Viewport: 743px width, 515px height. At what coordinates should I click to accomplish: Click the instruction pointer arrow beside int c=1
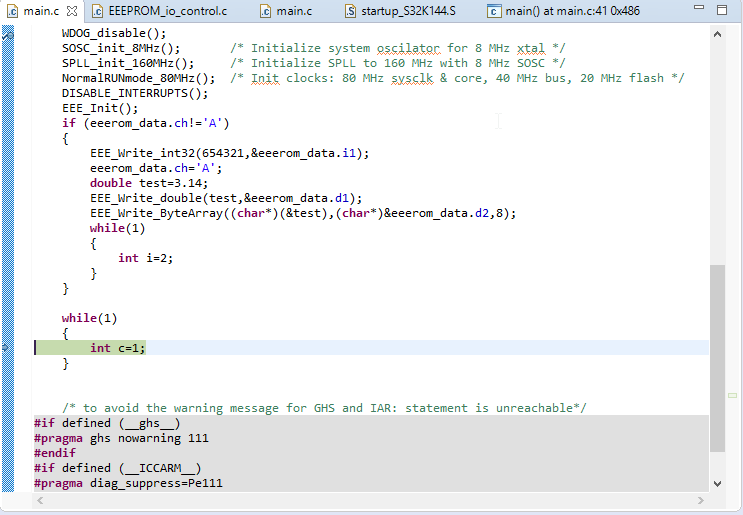tap(6, 348)
